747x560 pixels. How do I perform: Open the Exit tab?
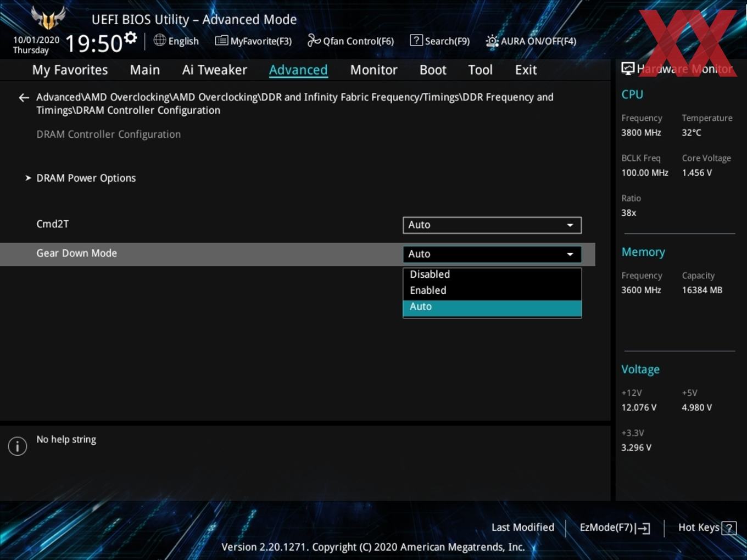tap(526, 70)
